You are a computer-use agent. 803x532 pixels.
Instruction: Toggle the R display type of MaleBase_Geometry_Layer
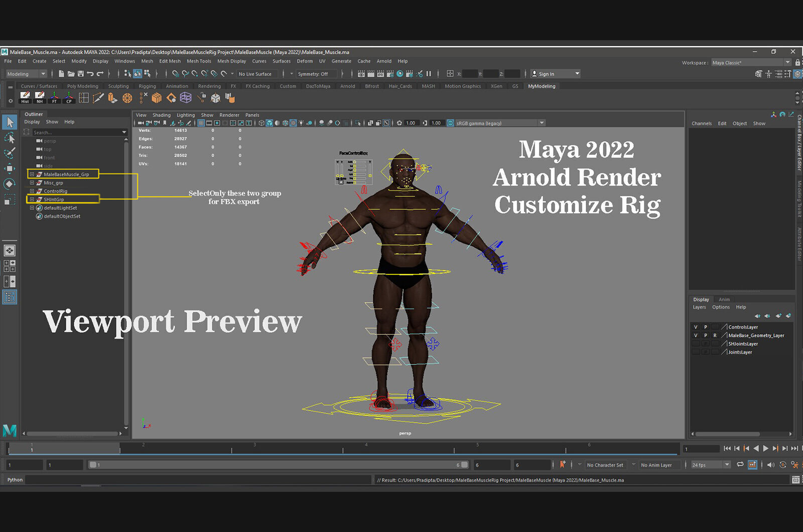(715, 335)
